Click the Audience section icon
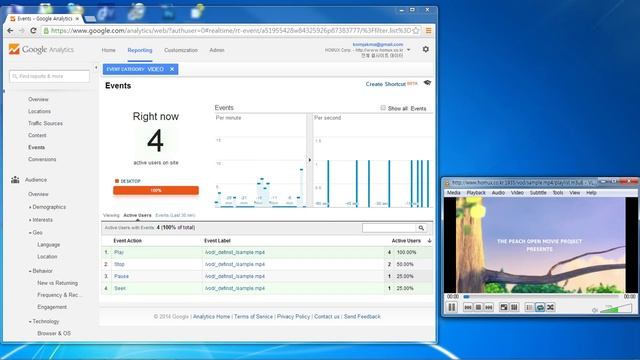 click(x=16, y=180)
